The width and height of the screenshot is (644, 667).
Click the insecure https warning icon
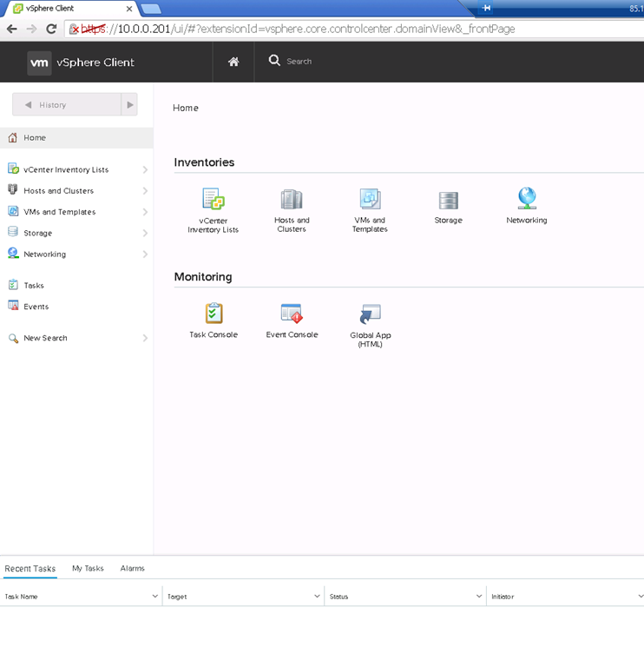point(74,29)
